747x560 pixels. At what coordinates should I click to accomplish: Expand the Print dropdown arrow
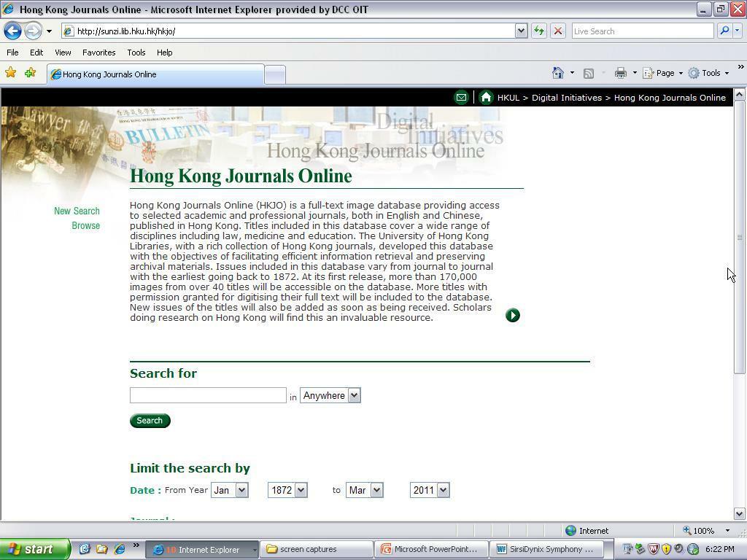(635, 73)
